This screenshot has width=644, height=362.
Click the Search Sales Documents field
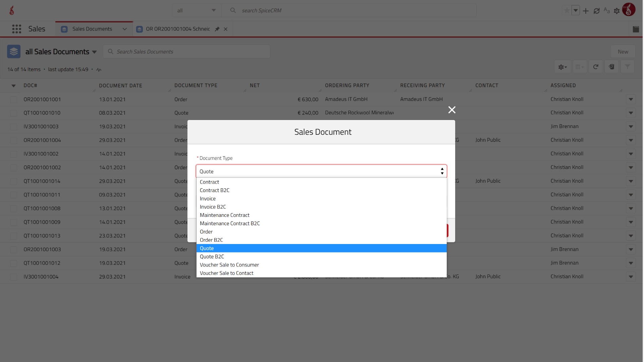pyautogui.click(x=186, y=52)
